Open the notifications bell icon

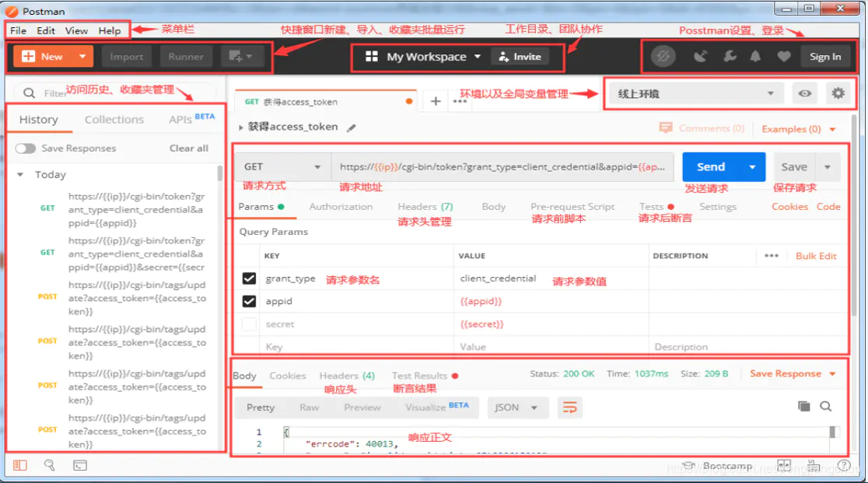click(x=755, y=57)
